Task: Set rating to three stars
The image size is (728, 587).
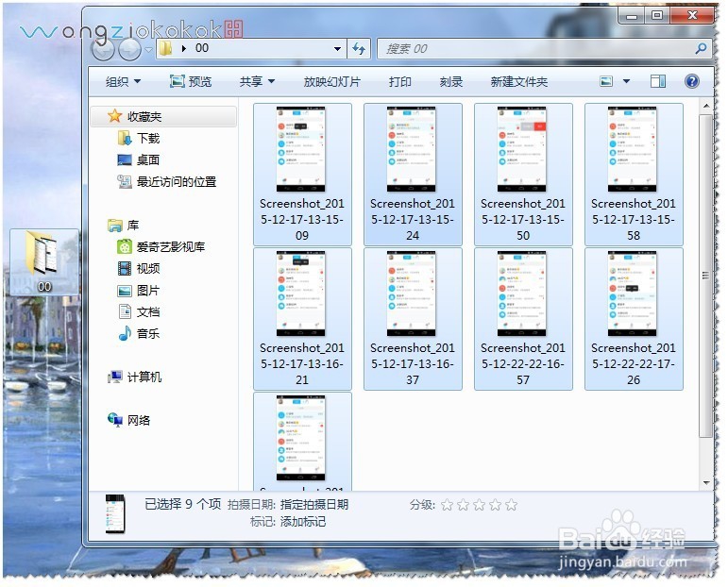Action: [x=479, y=505]
